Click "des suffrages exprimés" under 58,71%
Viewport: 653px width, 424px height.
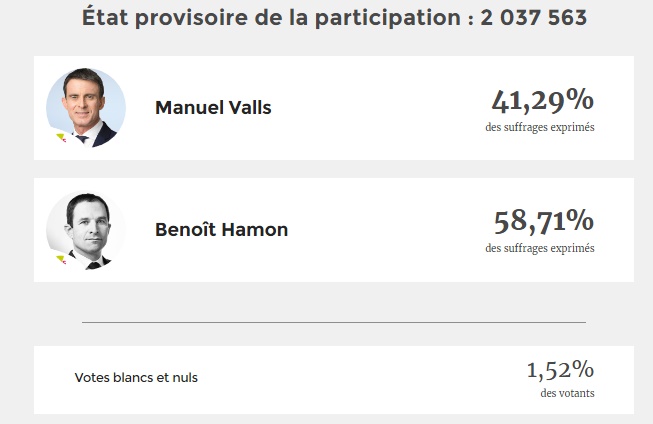(540, 249)
